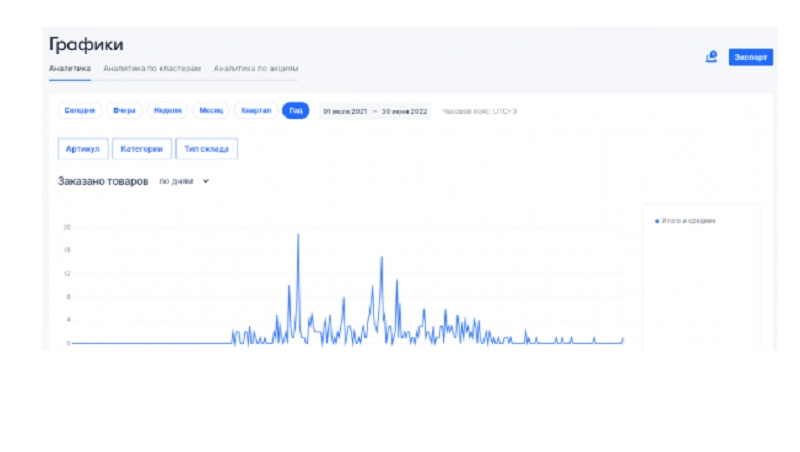Open the Категории filter

pos(141,149)
